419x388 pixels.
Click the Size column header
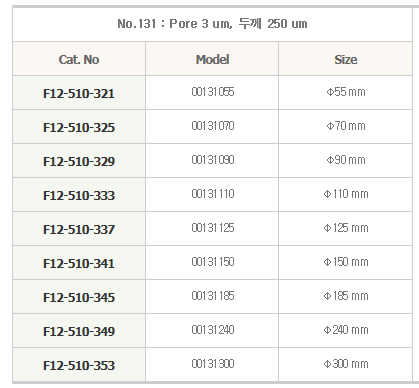346,59
